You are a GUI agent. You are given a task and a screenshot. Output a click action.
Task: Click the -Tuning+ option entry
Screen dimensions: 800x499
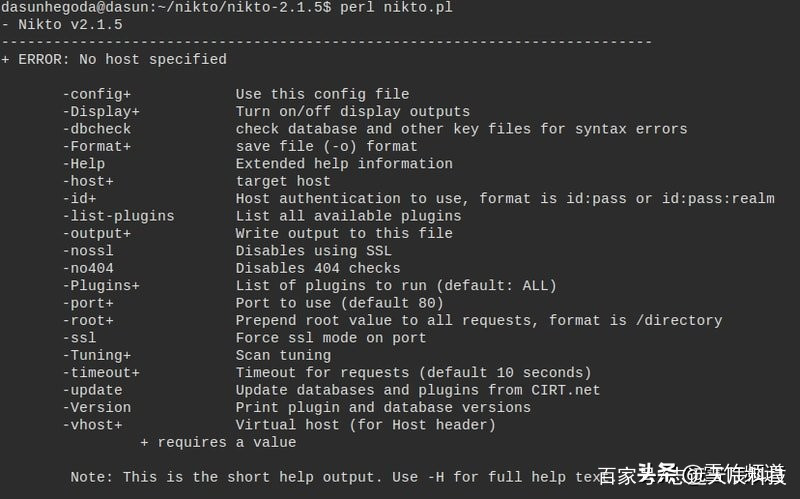pyautogui.click(x=96, y=355)
